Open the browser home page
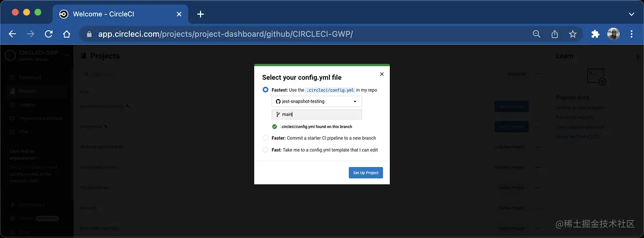Screen dimensions: 644x238 67,34
